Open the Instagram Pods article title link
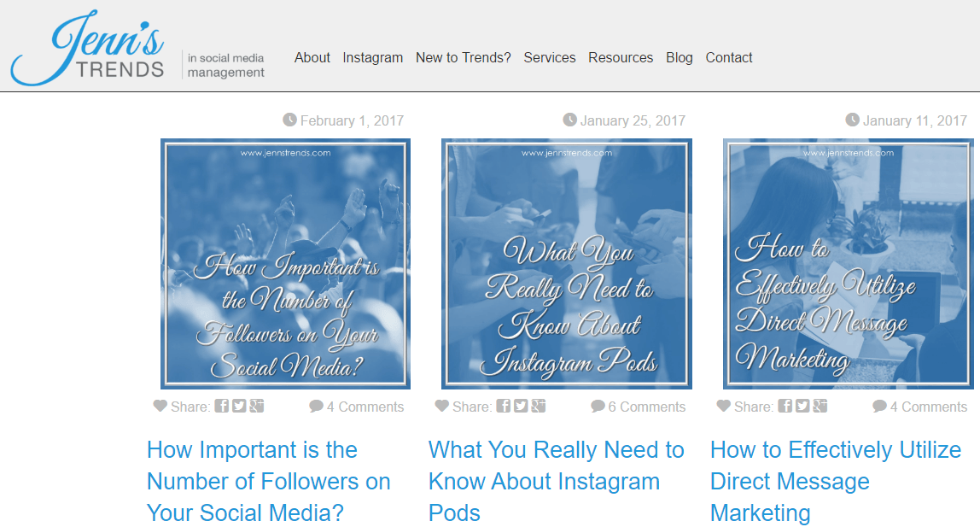Screen dimensions: 980x527 click(556, 481)
